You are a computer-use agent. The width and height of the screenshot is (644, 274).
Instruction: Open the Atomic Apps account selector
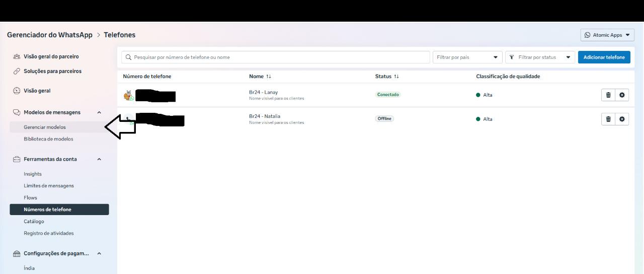click(x=607, y=35)
